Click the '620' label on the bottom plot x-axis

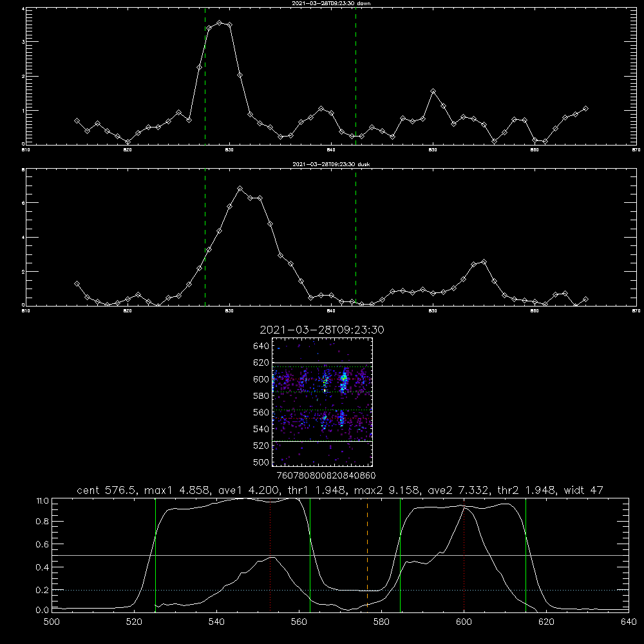point(546,622)
